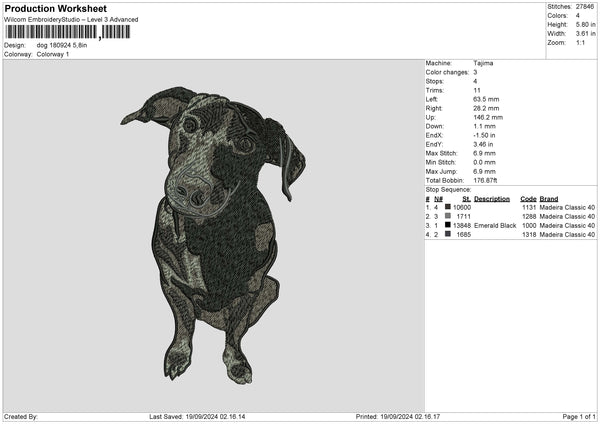The width and height of the screenshot is (600, 424).
Task: Click Madeira Classic 40 brand in stop row 1
Action: [x=567, y=207]
